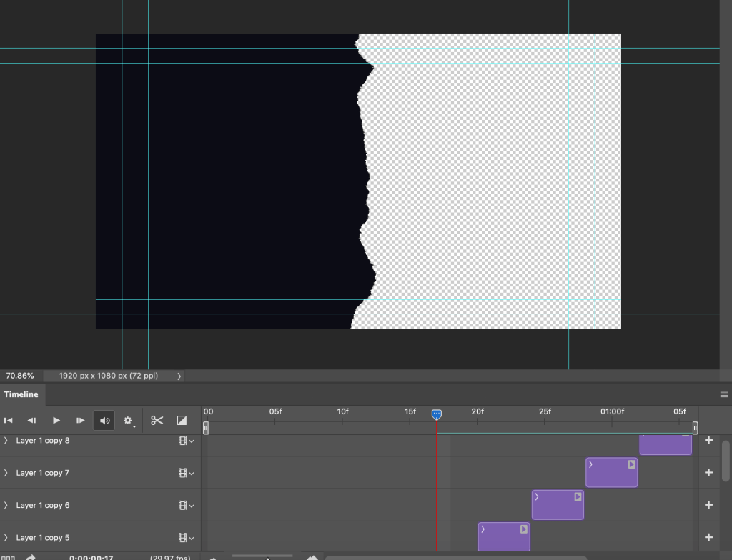
Task: Go to first frame of timeline
Action: pyautogui.click(x=9, y=421)
